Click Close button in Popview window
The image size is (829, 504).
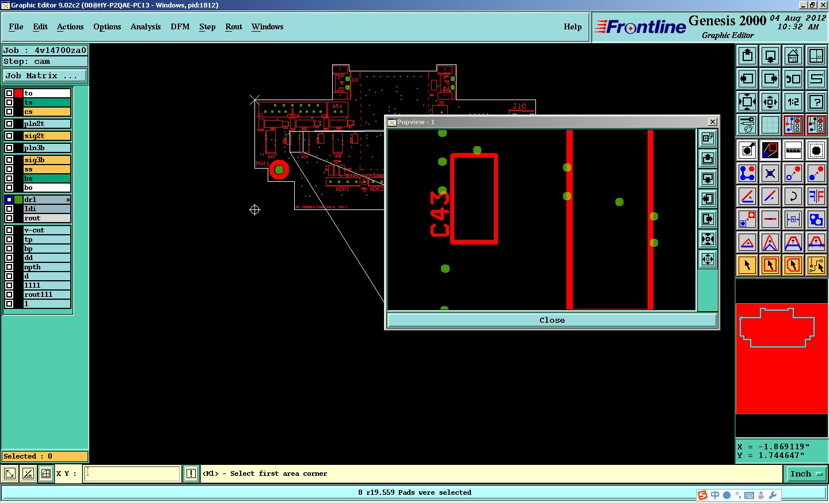tap(552, 320)
